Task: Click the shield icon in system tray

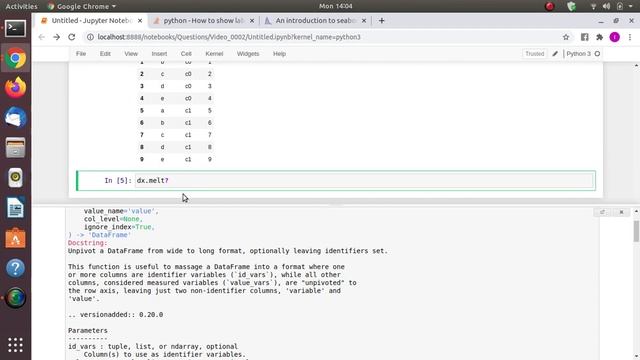Action: point(571,6)
